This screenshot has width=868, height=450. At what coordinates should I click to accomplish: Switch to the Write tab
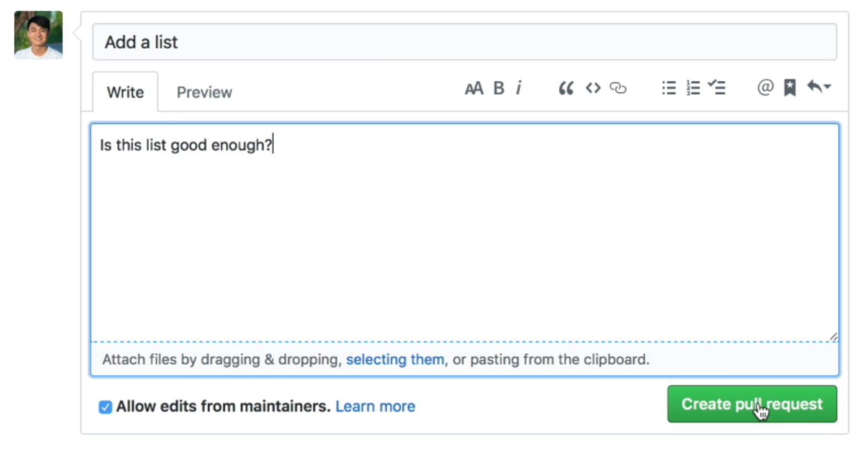pos(125,92)
